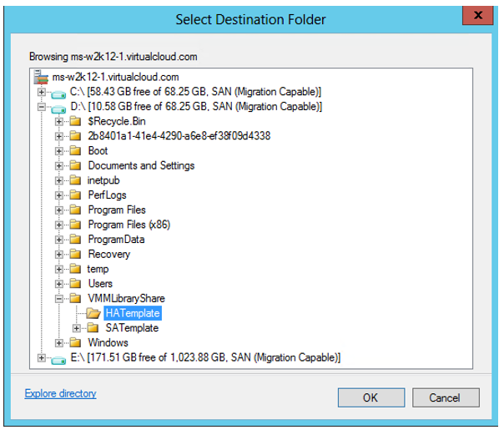This screenshot has height=430, width=504.
Task: Click the $Recycle.Bin folder icon
Action: 75,121
